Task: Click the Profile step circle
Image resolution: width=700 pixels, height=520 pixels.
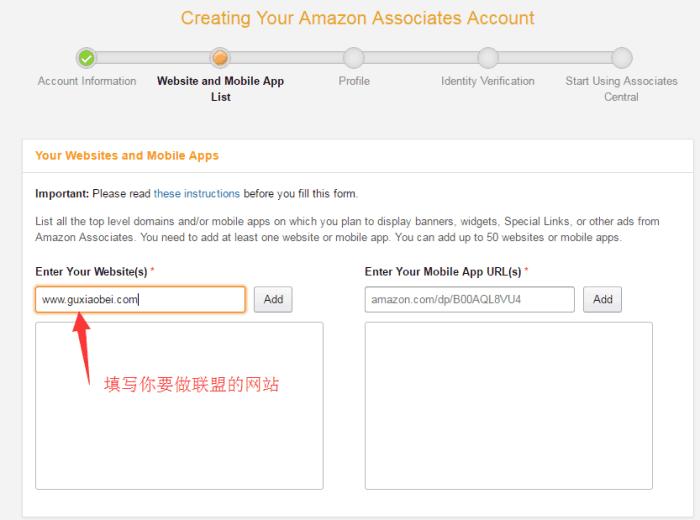Action: point(353,58)
